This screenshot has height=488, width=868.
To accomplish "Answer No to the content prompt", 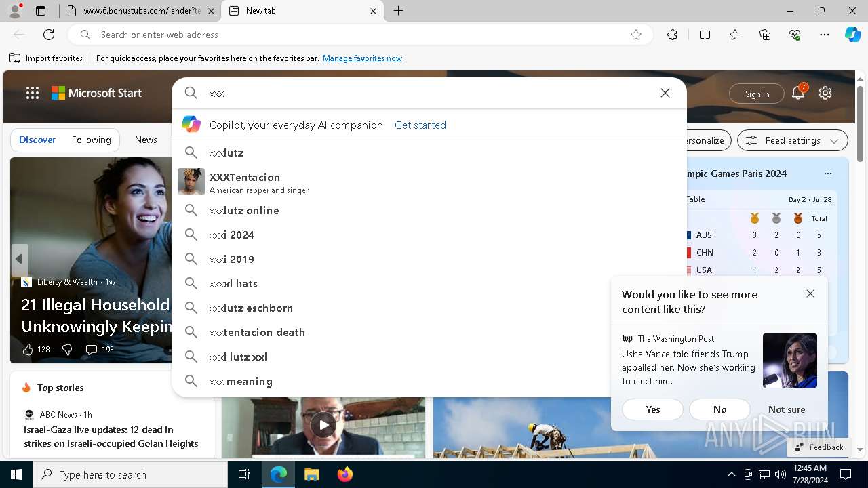I will point(719,409).
